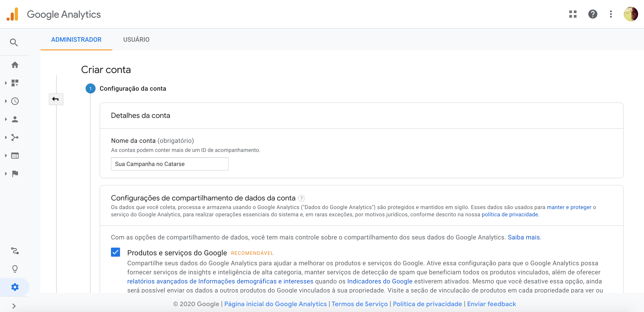This screenshot has height=312, width=644.
Task: Click the Google Analytics title text
Action: tap(64, 15)
